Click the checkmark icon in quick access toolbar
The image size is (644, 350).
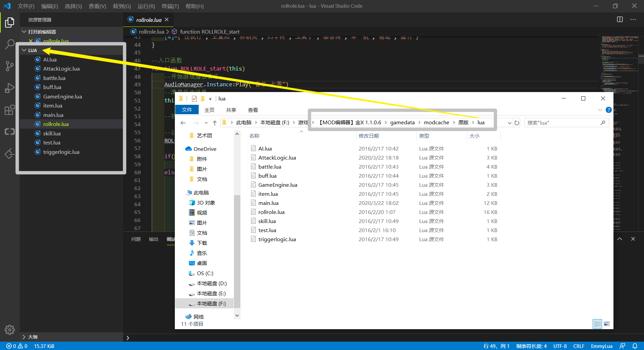tap(194, 98)
